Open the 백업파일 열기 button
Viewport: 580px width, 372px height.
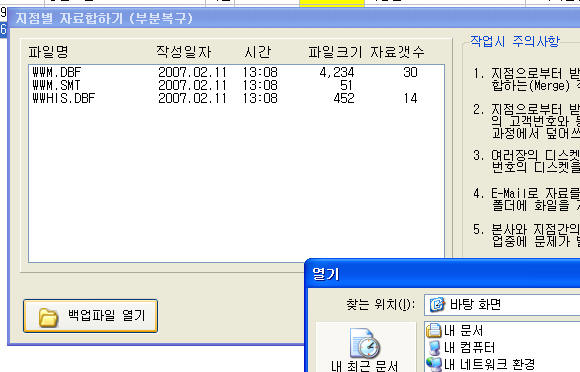90,316
